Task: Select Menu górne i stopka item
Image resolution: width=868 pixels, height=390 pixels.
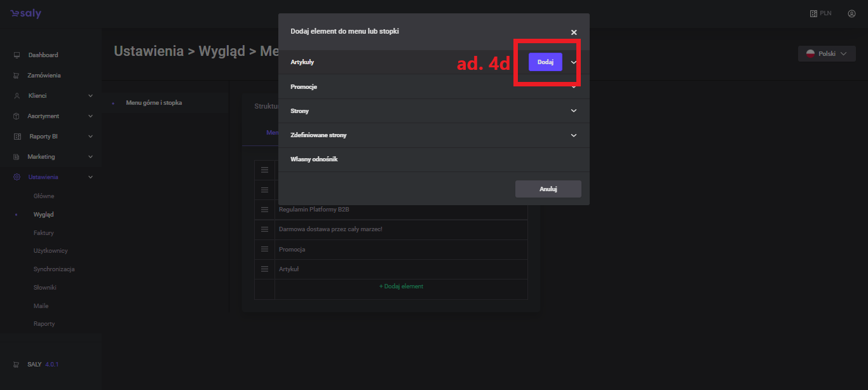Action: click(x=154, y=103)
